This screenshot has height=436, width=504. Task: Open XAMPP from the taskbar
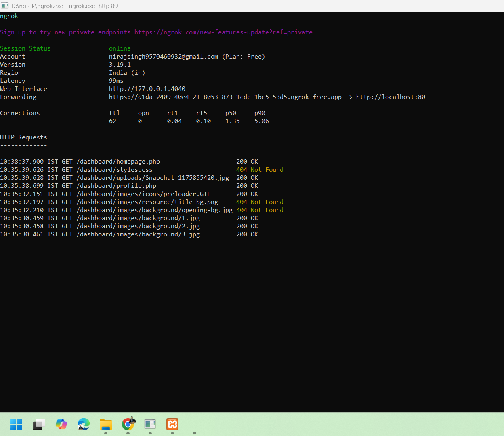click(x=172, y=424)
